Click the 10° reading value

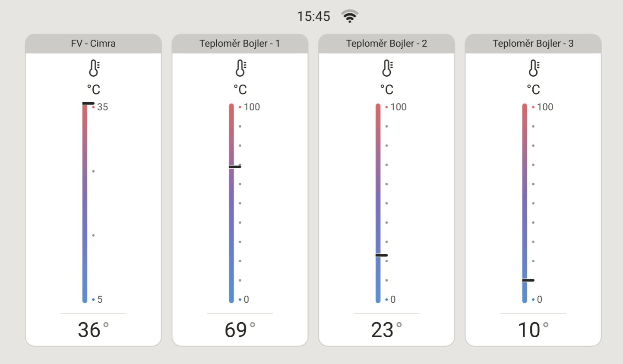coord(533,330)
